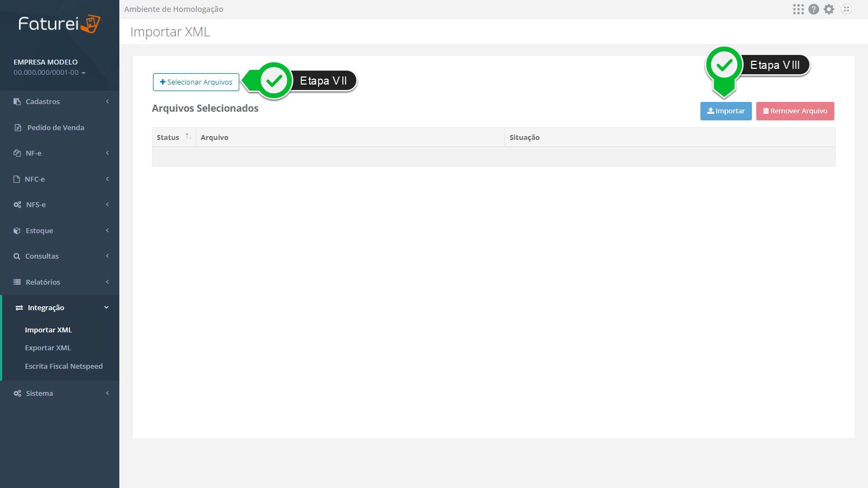Click the Pedido de Venda document icon
Screen dimensions: 868x488
tap(18, 127)
